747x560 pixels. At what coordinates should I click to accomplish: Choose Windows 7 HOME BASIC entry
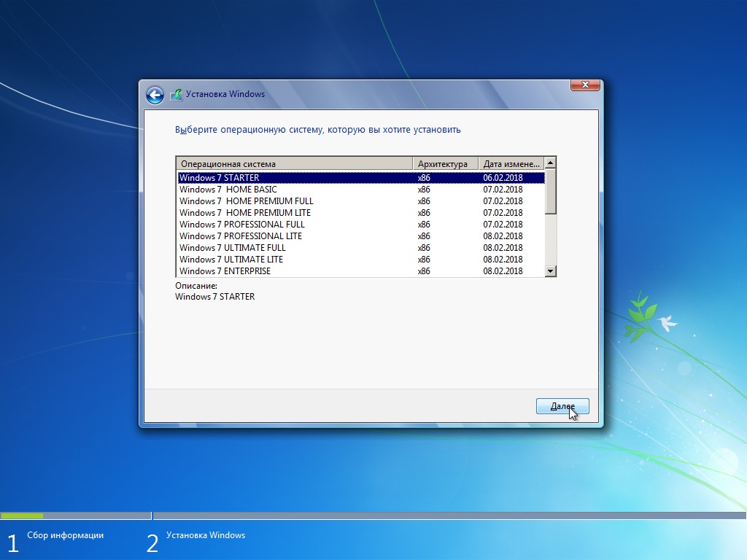point(228,190)
